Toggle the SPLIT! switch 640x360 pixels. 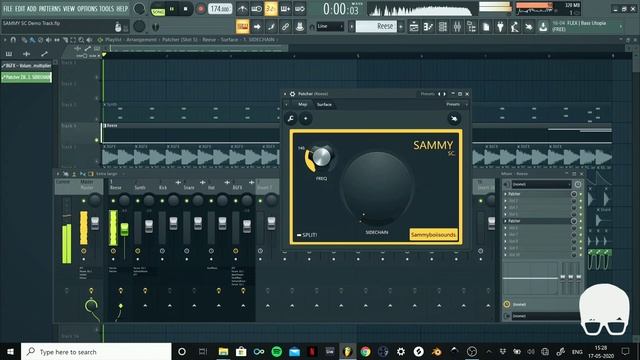click(x=307, y=235)
